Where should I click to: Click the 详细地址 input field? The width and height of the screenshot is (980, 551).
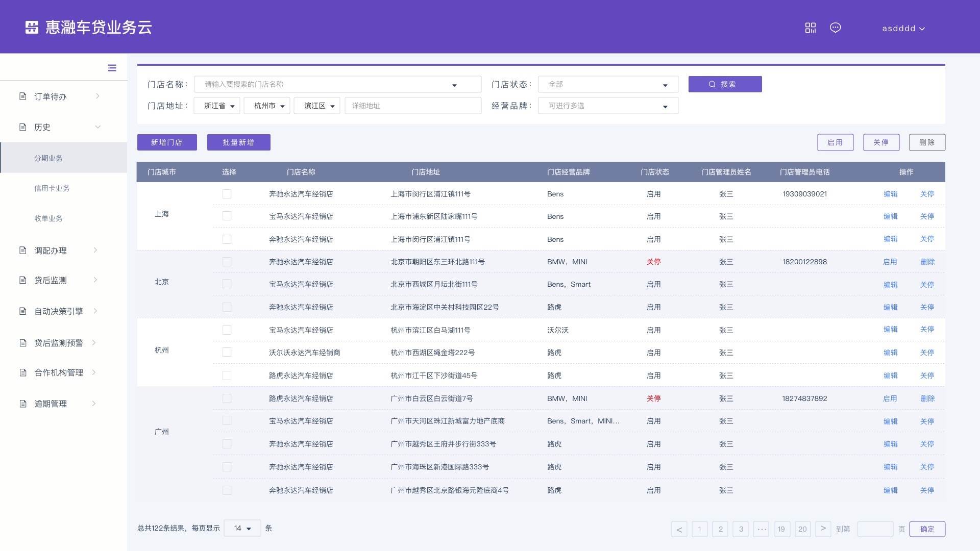(x=412, y=106)
